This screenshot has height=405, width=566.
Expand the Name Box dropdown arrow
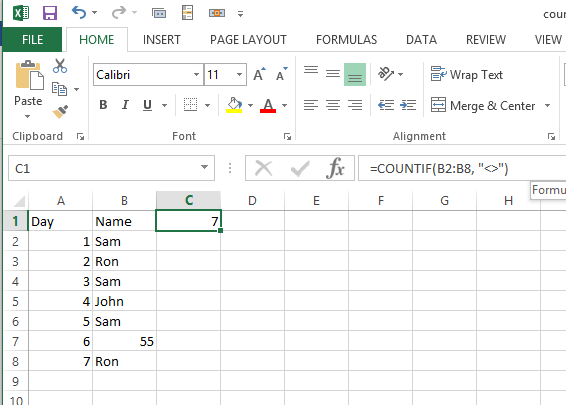pyautogui.click(x=204, y=167)
